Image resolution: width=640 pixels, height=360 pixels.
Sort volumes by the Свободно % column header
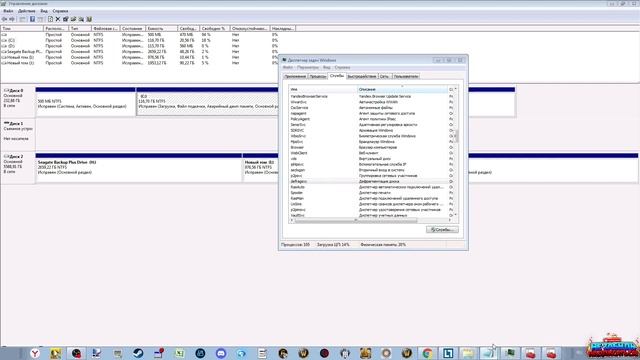coord(214,29)
